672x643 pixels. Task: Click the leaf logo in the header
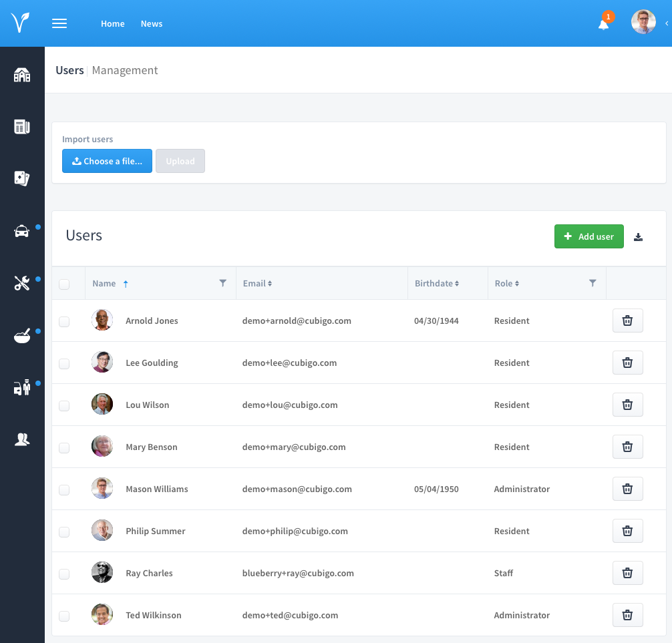[21, 23]
